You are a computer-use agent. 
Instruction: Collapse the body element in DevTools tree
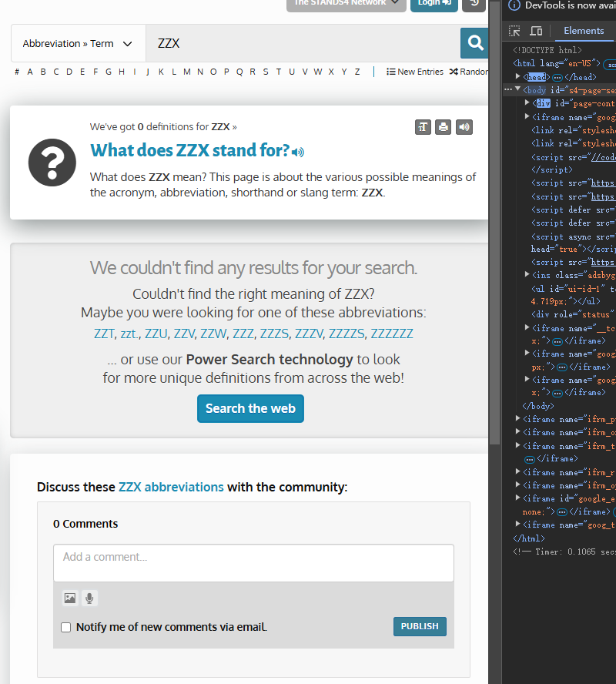click(x=518, y=90)
